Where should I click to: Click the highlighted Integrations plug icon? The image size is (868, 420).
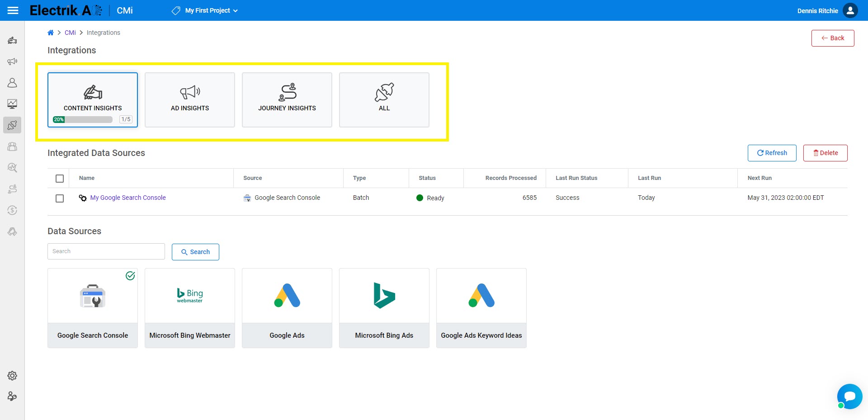point(12,125)
